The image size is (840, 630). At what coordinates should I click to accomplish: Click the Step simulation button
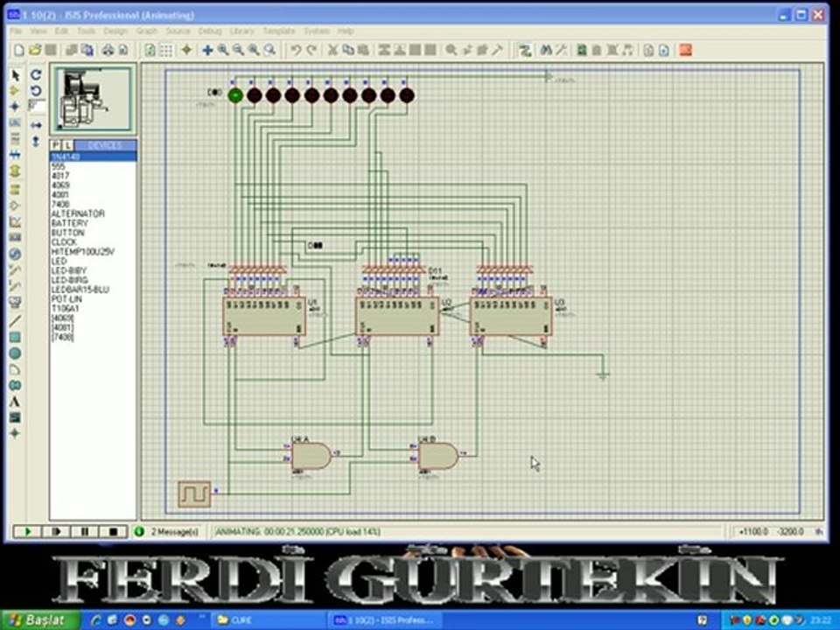click(x=56, y=531)
